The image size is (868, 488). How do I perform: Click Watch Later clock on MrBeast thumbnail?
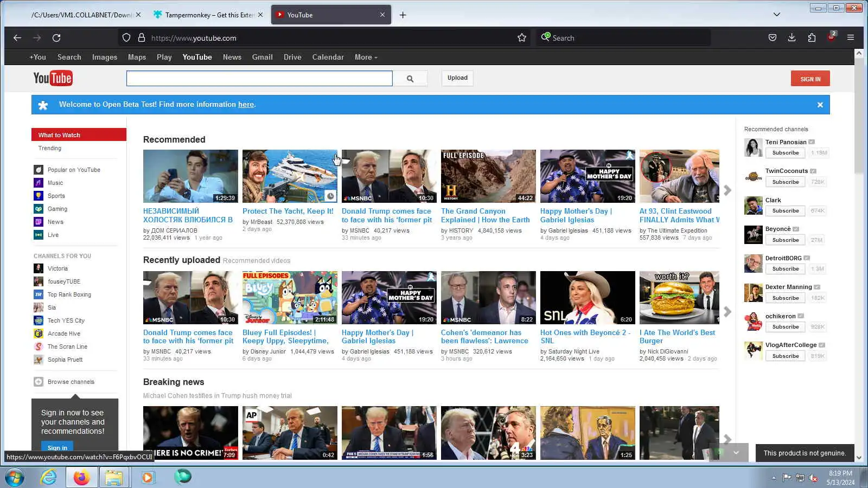coord(330,196)
